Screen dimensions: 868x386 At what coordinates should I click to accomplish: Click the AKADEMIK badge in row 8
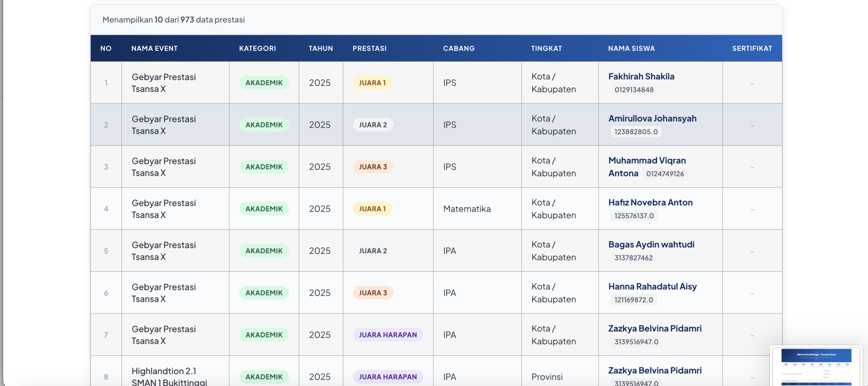[264, 377]
